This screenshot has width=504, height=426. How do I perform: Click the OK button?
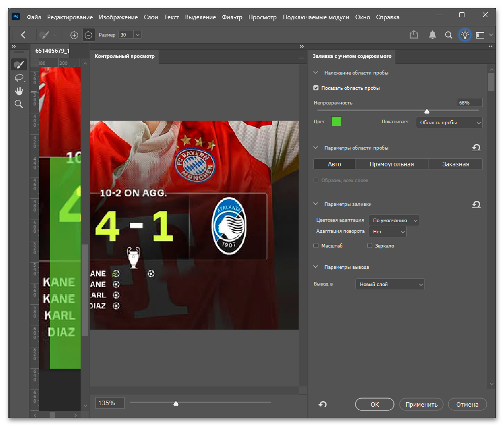pyautogui.click(x=375, y=405)
